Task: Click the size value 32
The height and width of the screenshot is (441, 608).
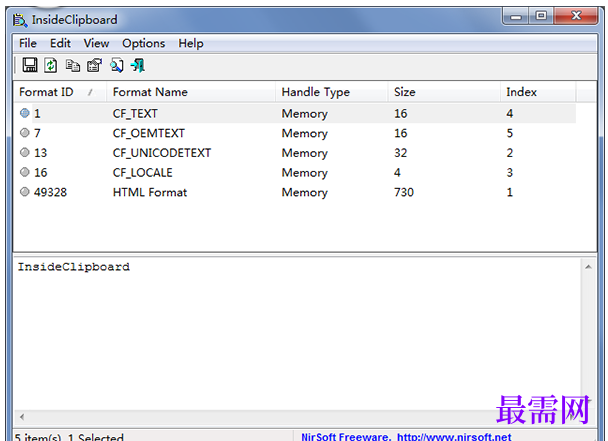Action: click(401, 153)
